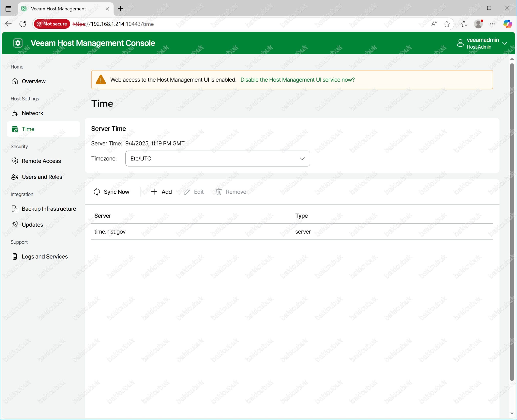Click the Time calendar icon in sidebar
Image resolution: width=517 pixels, height=420 pixels.
tap(15, 129)
